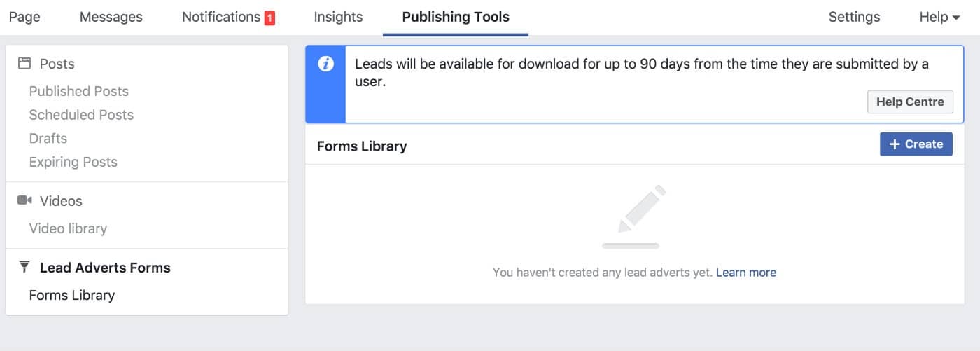
Task: Open the Video library
Action: [x=68, y=228]
